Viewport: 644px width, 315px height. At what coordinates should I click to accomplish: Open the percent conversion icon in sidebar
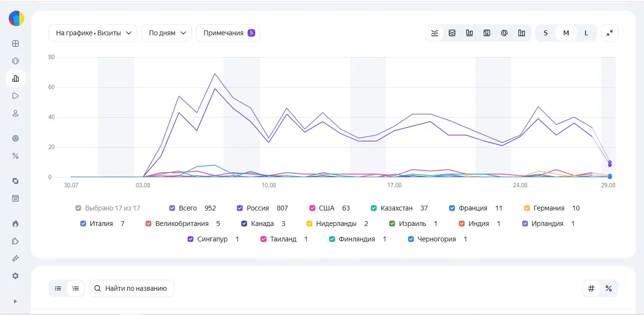[15, 156]
